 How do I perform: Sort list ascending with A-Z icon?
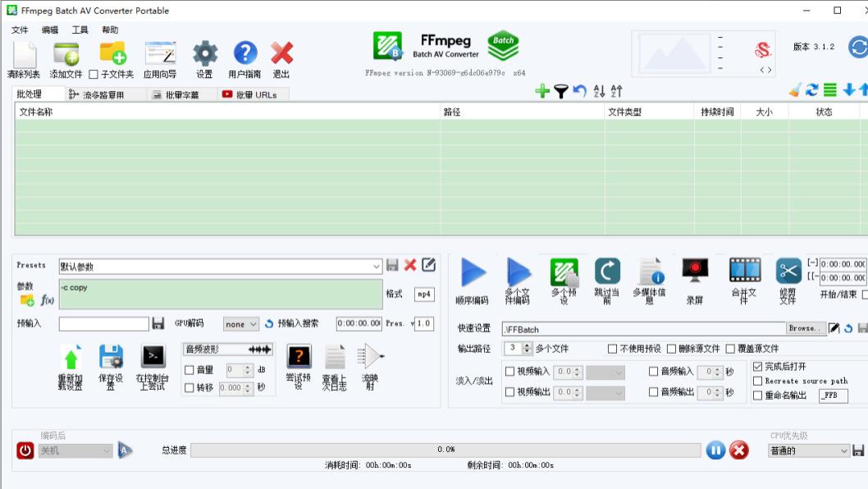[x=599, y=91]
